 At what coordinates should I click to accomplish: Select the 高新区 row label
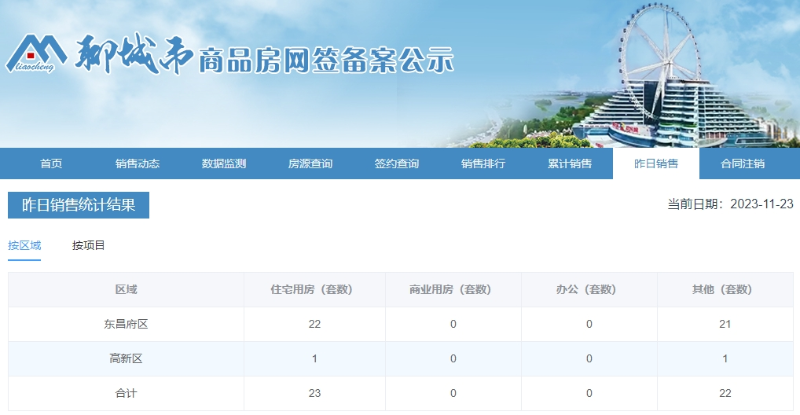click(x=126, y=359)
